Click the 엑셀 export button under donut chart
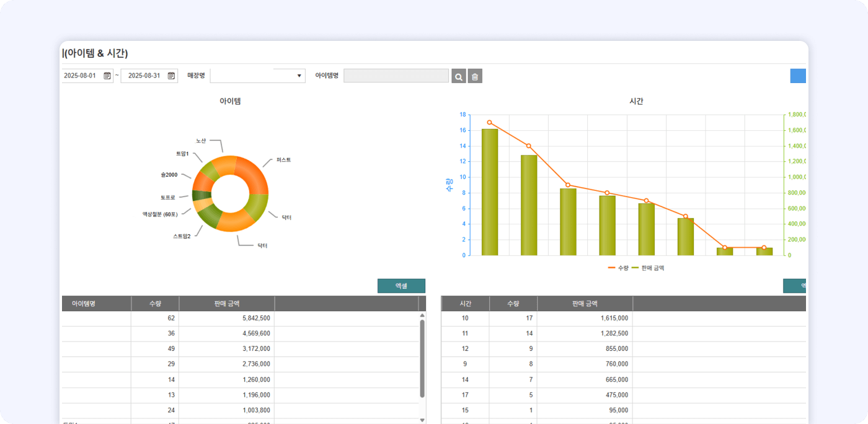 [401, 286]
